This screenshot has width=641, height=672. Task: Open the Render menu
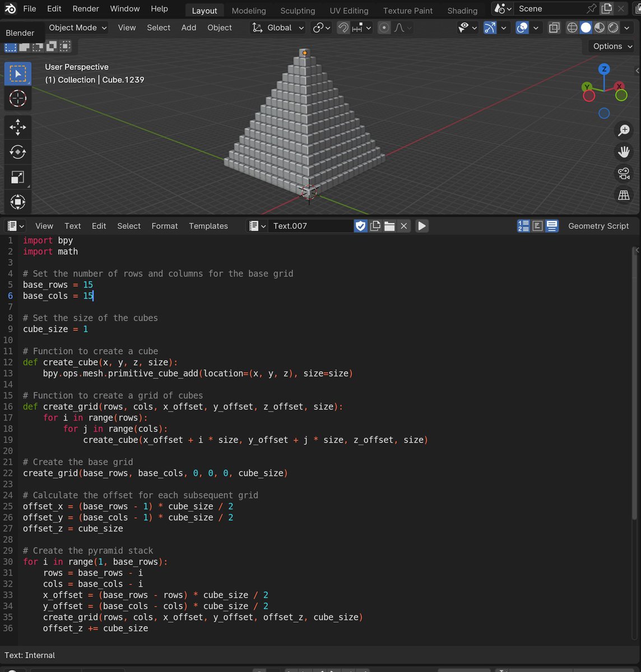point(85,8)
